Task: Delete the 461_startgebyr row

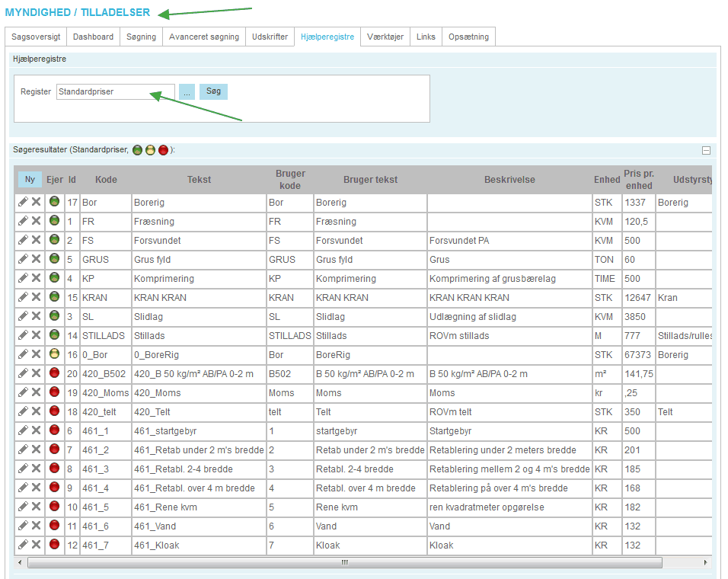Action: click(x=36, y=430)
